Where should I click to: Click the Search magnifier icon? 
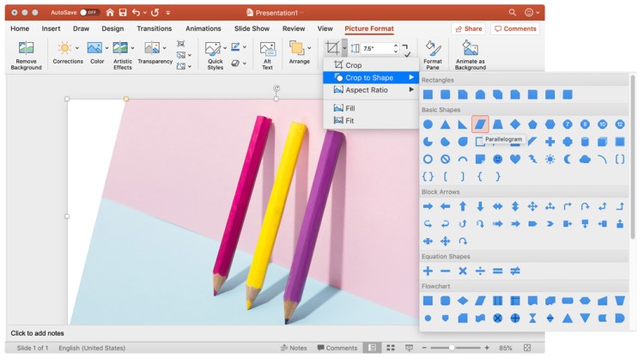(512, 13)
